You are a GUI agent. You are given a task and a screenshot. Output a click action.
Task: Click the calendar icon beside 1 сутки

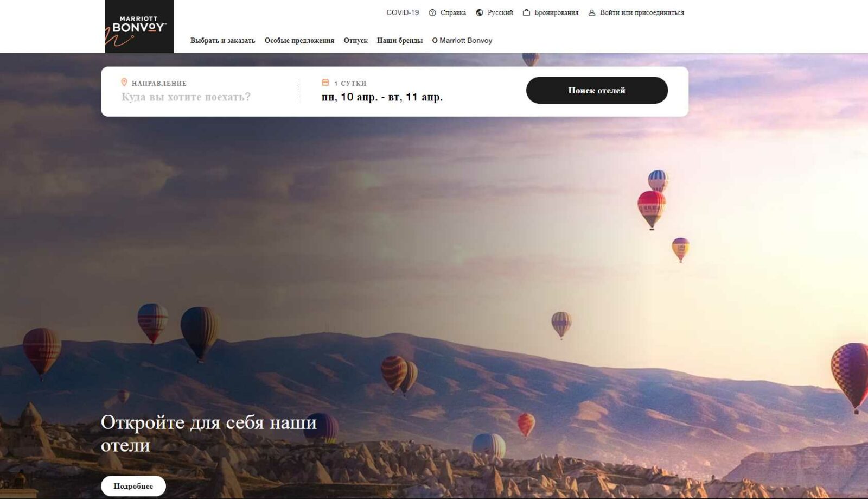[x=325, y=83]
